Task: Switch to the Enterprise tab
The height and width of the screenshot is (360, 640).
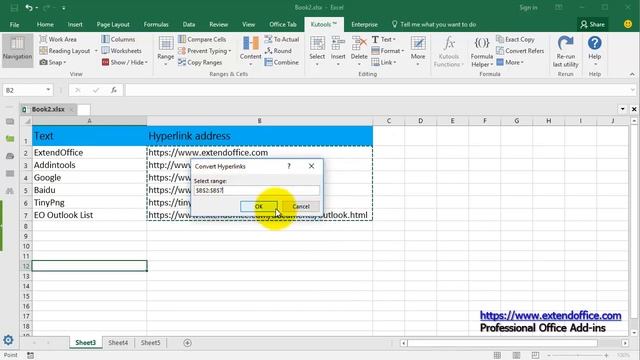Action: (364, 24)
